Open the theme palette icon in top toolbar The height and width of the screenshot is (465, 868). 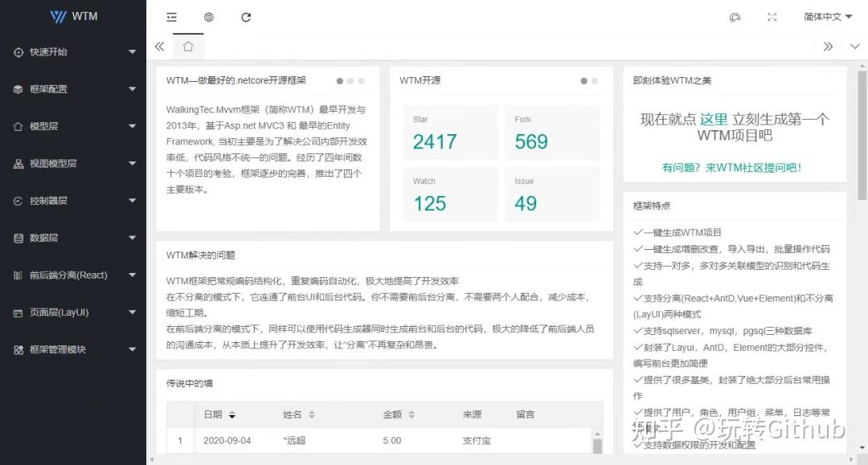click(x=735, y=16)
